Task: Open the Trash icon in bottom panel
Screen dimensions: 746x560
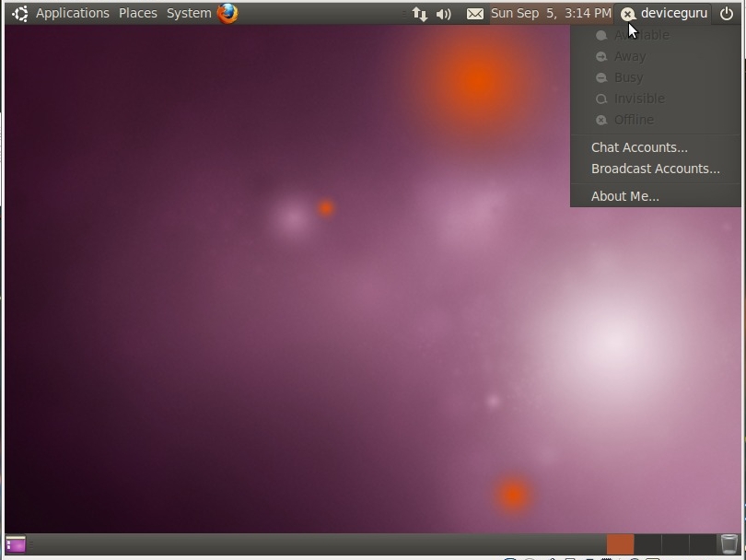Action: pyautogui.click(x=729, y=543)
